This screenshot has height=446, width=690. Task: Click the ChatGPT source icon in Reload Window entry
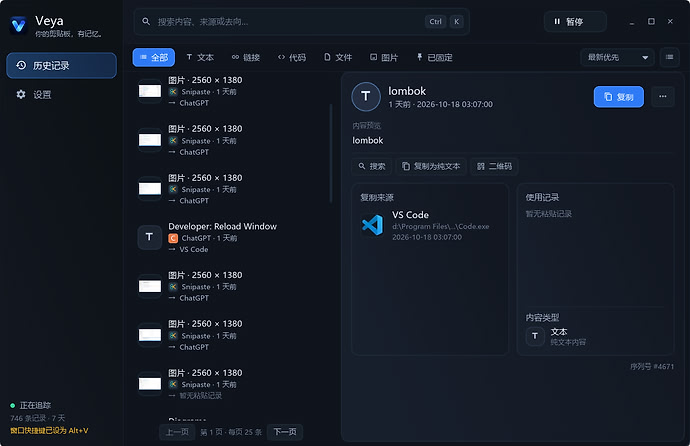point(173,238)
